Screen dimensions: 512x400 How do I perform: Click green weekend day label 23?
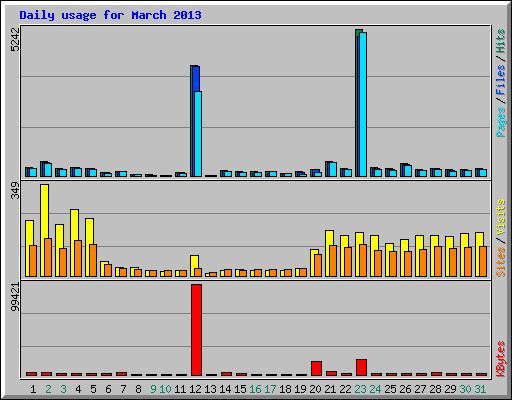(x=360, y=389)
